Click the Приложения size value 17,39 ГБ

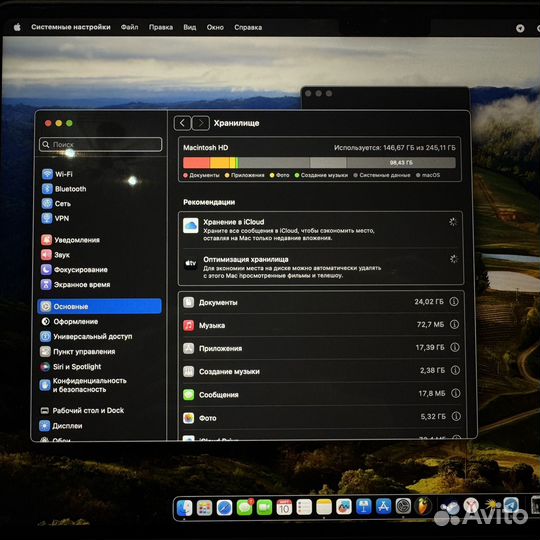[430, 347]
